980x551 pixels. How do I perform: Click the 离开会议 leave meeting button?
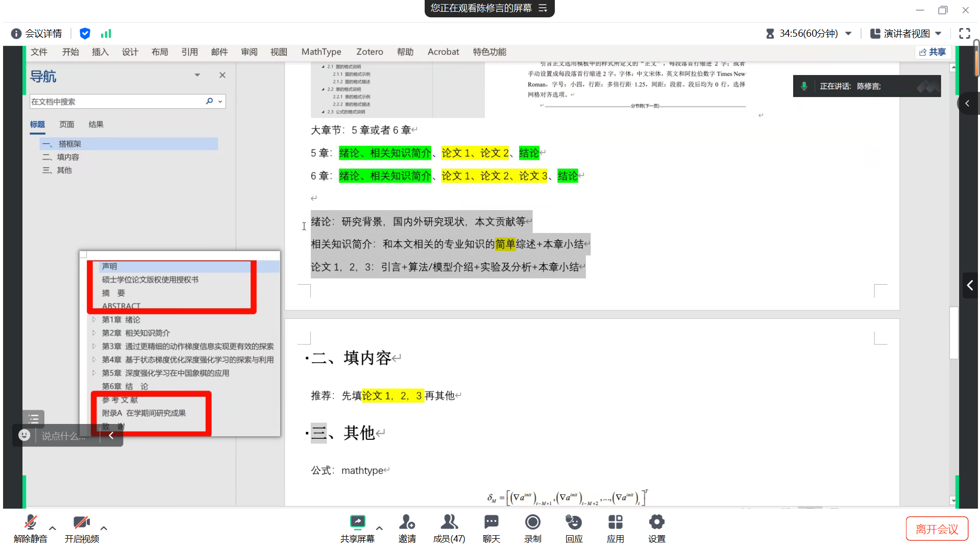click(937, 529)
